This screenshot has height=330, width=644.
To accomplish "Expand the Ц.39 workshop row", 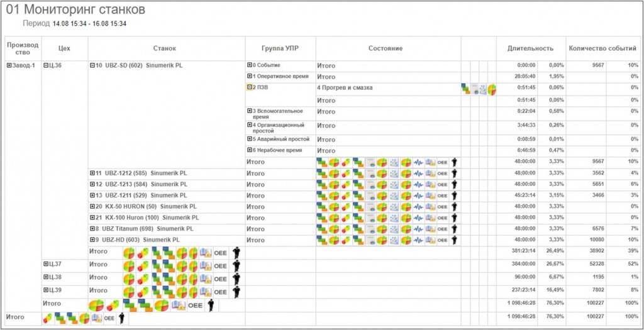I will click(x=46, y=290).
